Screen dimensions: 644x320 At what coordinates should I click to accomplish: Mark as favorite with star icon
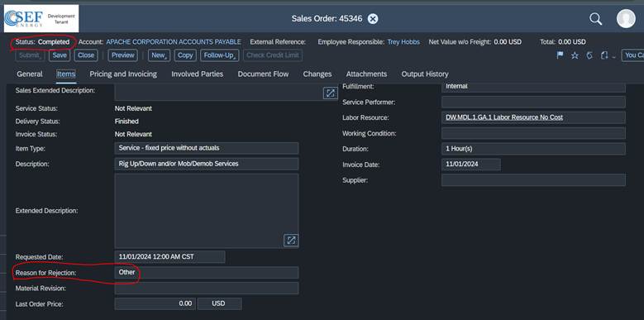pos(575,55)
